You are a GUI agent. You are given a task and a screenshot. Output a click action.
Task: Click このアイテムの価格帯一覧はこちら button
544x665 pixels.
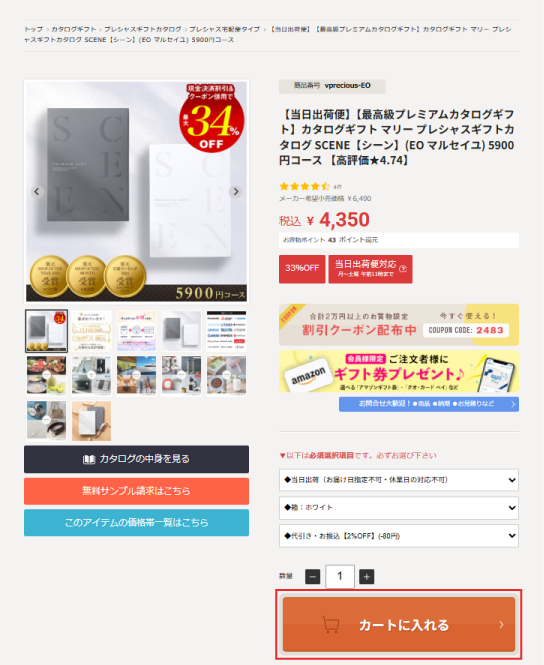(x=136, y=522)
